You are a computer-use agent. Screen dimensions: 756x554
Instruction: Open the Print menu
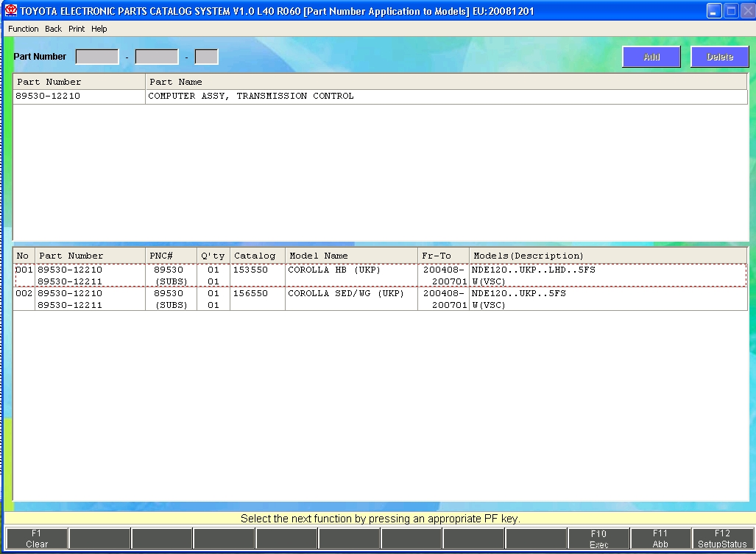point(77,29)
